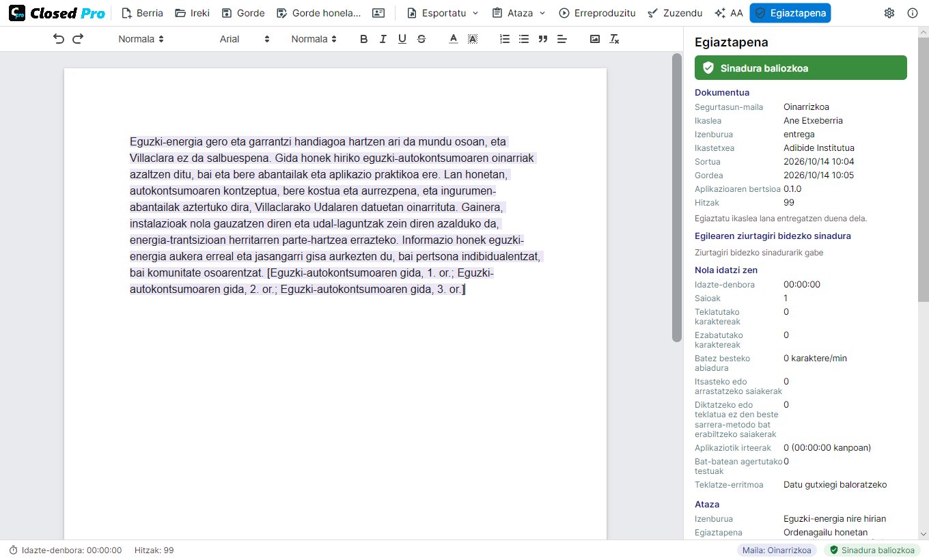929x560 pixels.
Task: Click the Hitzak: 99 word count in status bar
Action: tap(154, 550)
